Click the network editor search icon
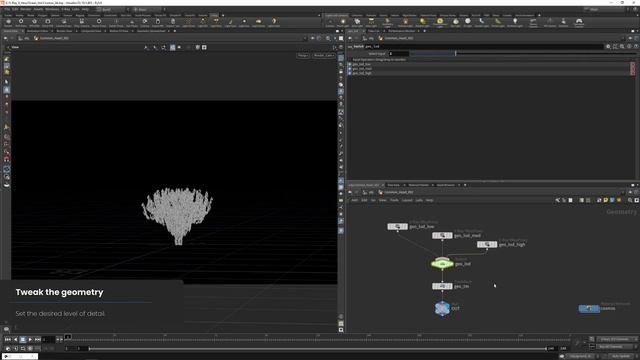 630,200
